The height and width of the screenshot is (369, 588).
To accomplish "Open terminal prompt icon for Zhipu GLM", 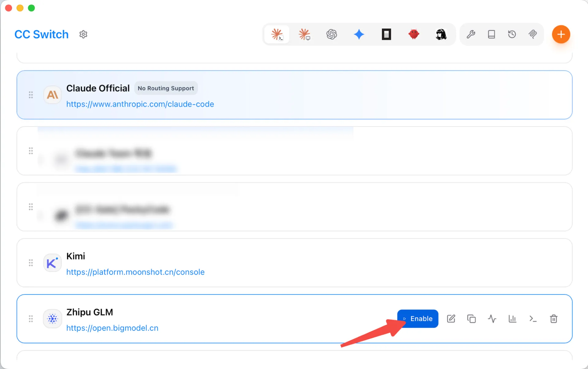I will (x=533, y=319).
